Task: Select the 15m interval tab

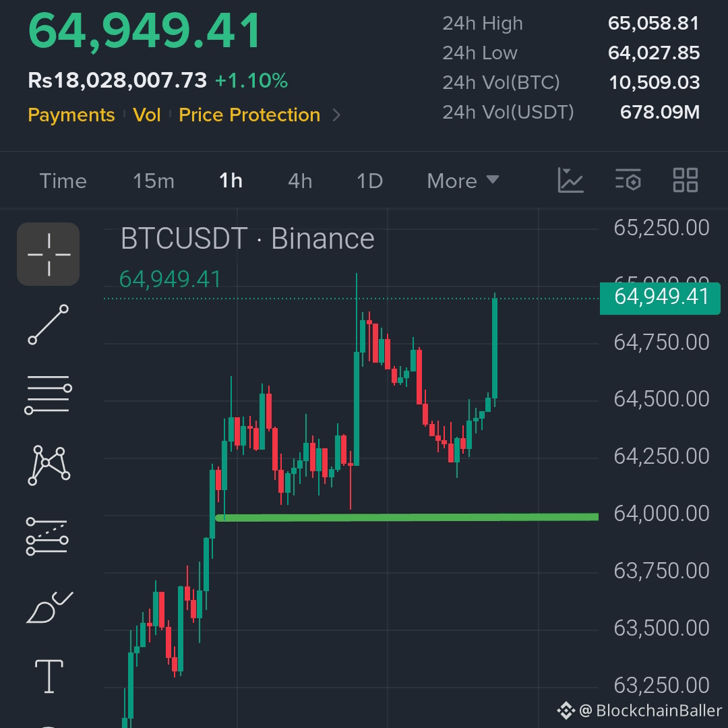Action: tap(154, 181)
